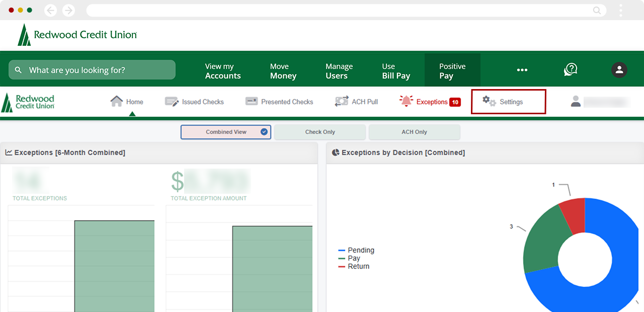Open the Issued Checks tab
Viewport: 644px width, 312px height.
click(194, 102)
